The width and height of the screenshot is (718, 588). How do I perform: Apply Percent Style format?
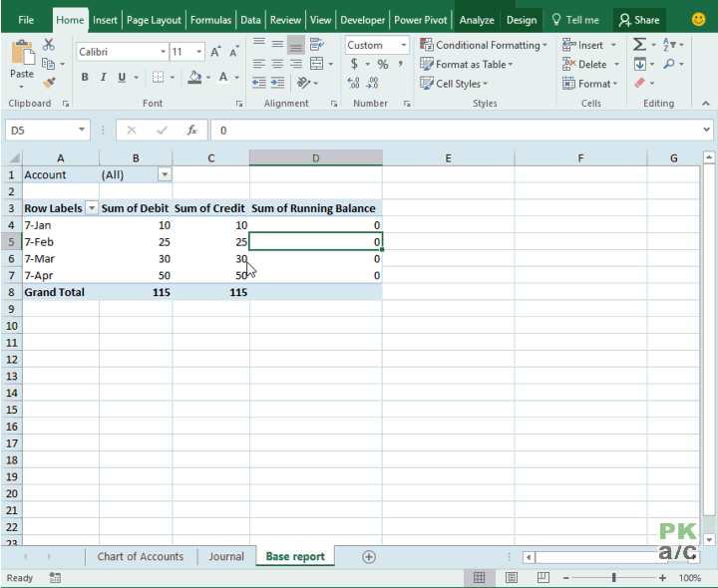pyautogui.click(x=383, y=64)
